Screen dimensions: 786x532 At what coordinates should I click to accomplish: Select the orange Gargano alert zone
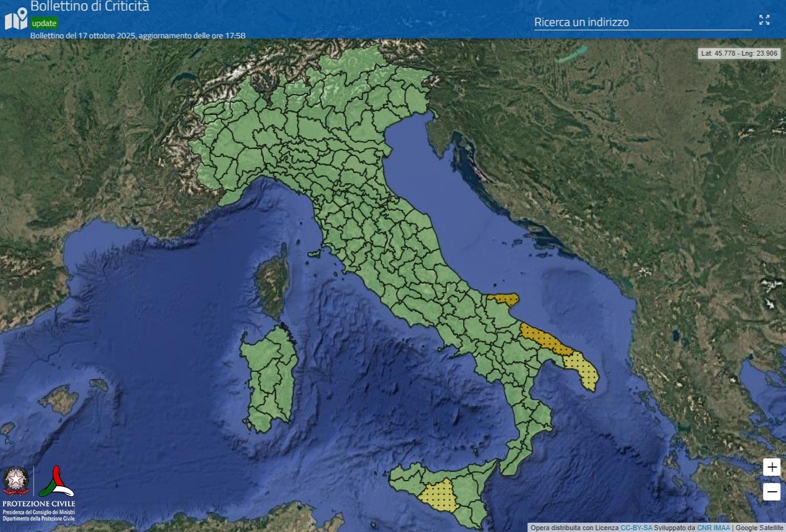click(505, 299)
